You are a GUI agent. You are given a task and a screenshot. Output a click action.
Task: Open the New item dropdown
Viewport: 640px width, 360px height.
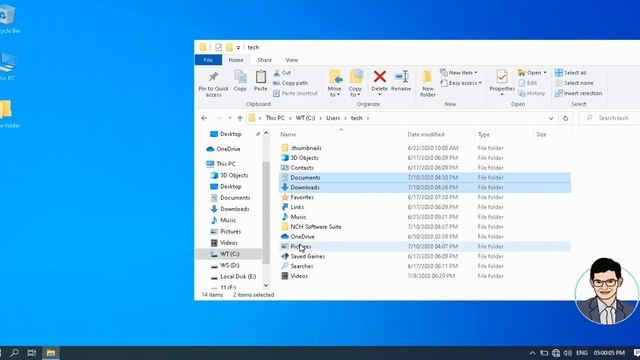[x=459, y=73]
